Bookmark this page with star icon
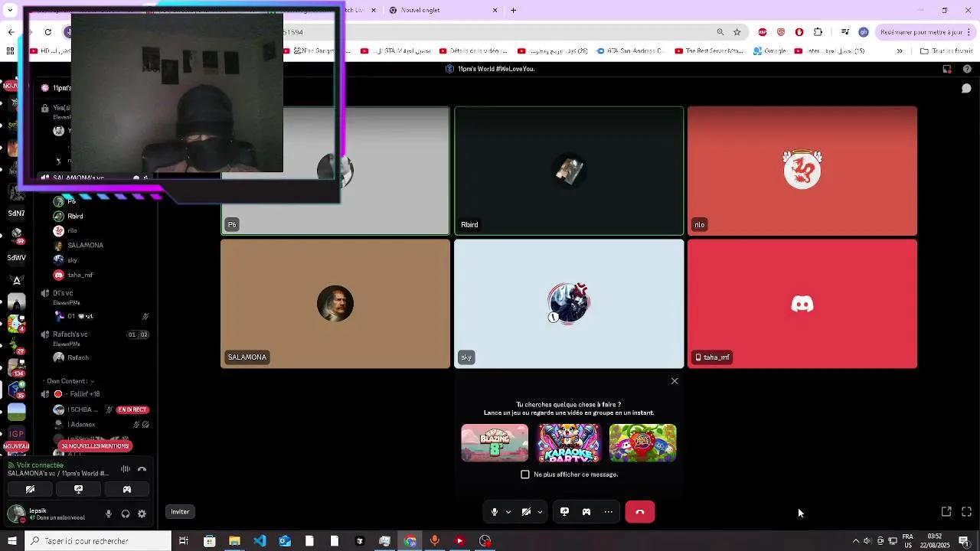This screenshot has height=551, width=980. (x=737, y=32)
